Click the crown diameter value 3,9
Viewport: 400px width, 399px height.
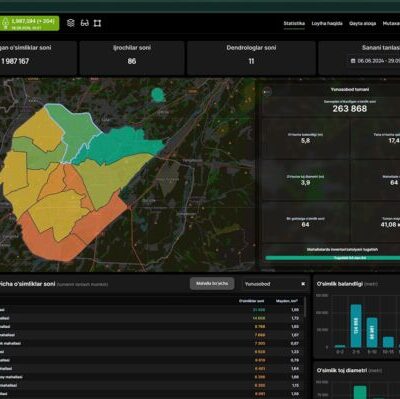click(x=305, y=183)
